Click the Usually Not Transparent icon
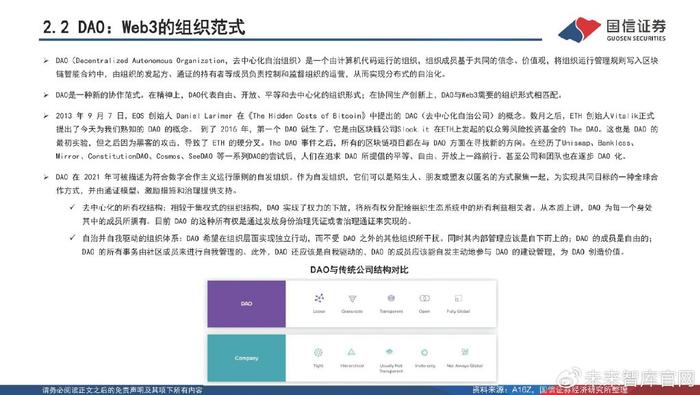Image resolution: width=700 pixels, height=395 pixels. click(x=389, y=352)
